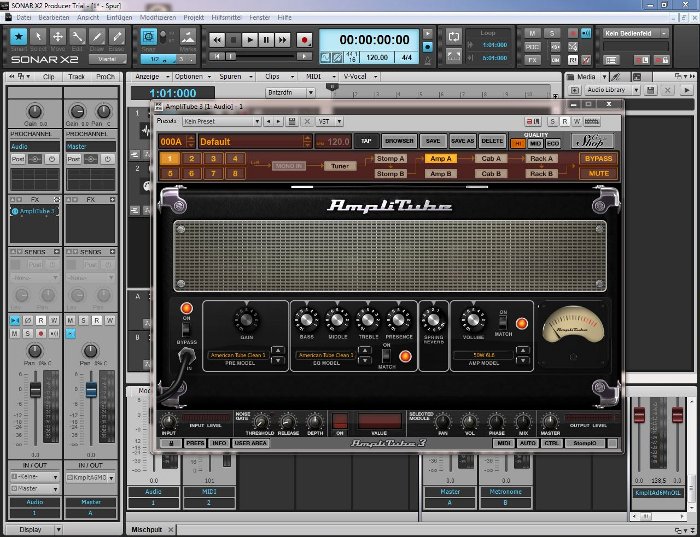Viewport: 700px width, 537px height.
Task: Open the VST dropdown menu
Action: click(329, 121)
